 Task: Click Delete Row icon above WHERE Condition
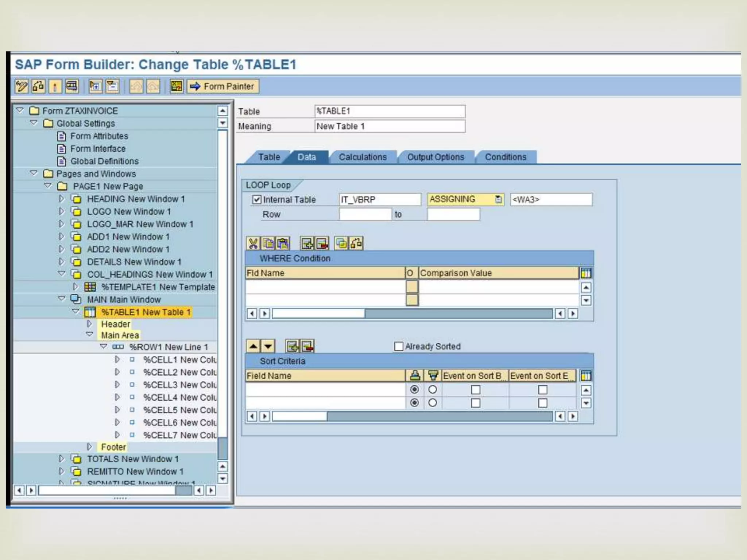click(322, 244)
